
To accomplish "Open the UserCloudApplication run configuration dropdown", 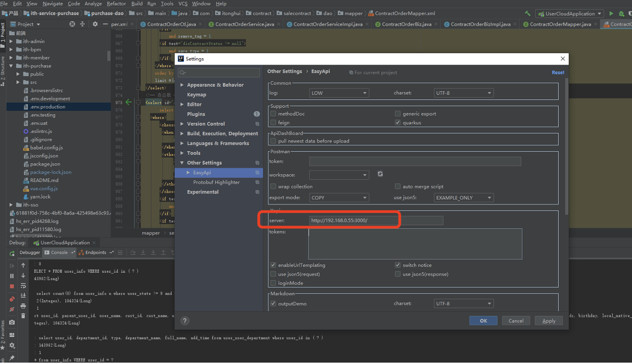I will [569, 14].
